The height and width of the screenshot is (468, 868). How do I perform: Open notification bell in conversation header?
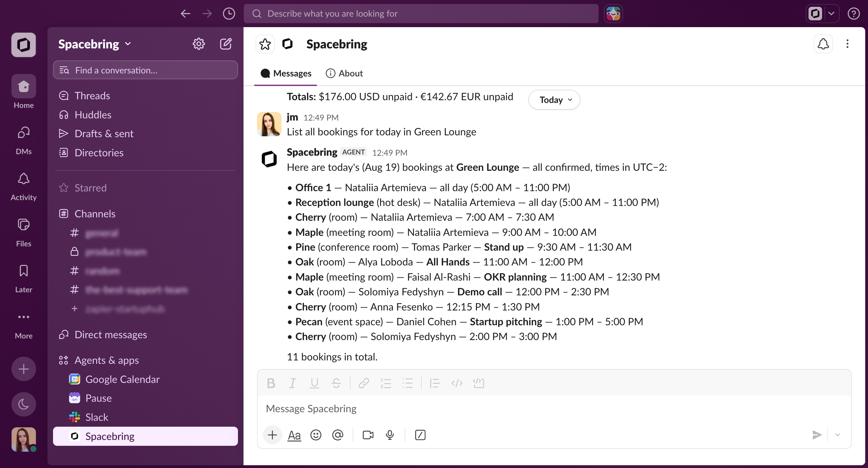click(823, 44)
